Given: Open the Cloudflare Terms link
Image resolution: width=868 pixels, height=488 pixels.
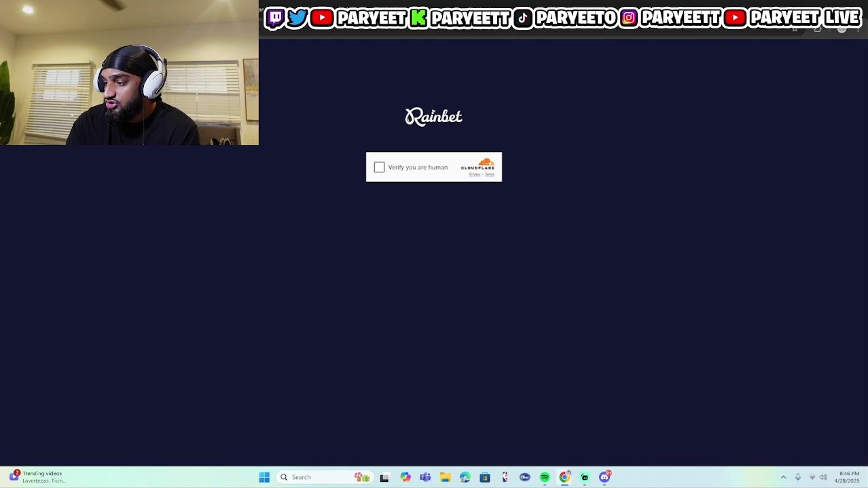Looking at the screenshot, I should tap(489, 174).
